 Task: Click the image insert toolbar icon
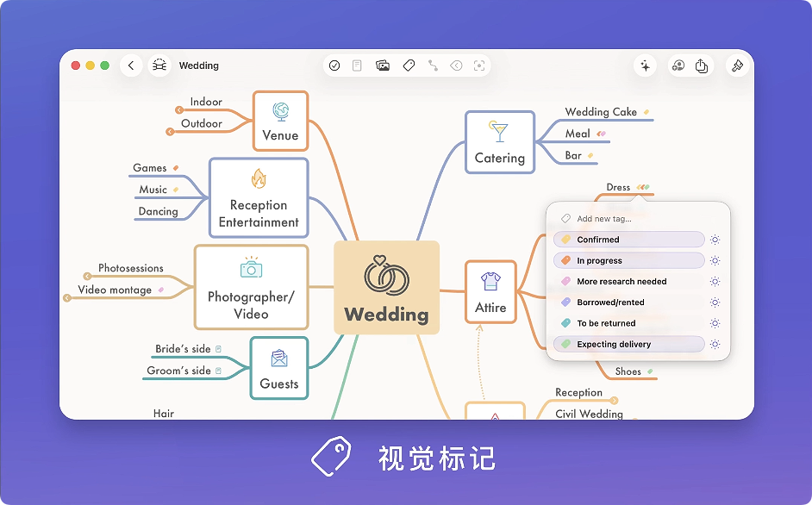pyautogui.click(x=383, y=65)
